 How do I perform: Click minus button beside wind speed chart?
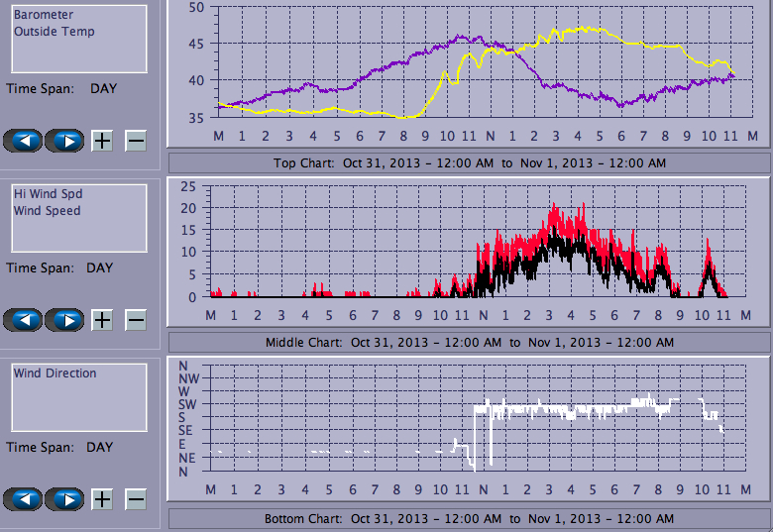(136, 320)
